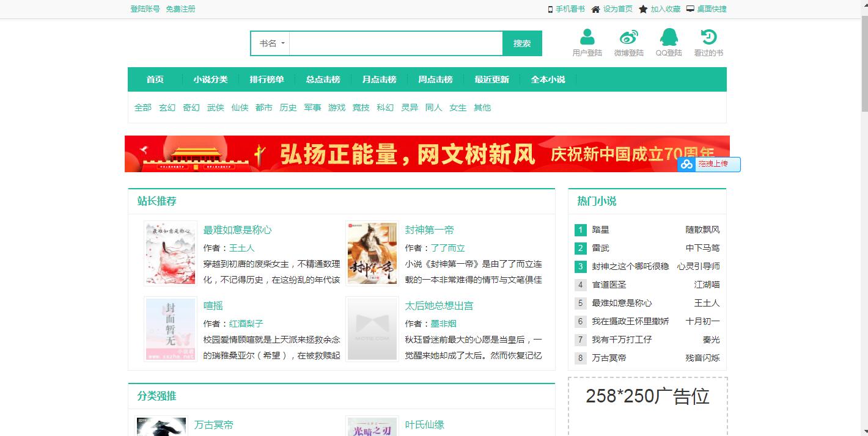Image resolution: width=868 pixels, height=436 pixels.
Task: Open 我有千万打工仔 in hot novels
Action: 622,340
